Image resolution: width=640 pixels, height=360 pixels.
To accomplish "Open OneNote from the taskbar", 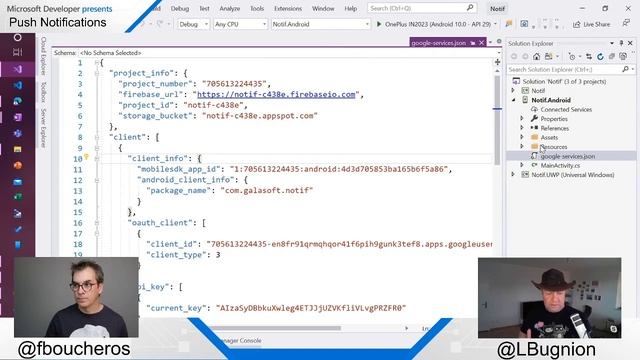I will point(18,117).
